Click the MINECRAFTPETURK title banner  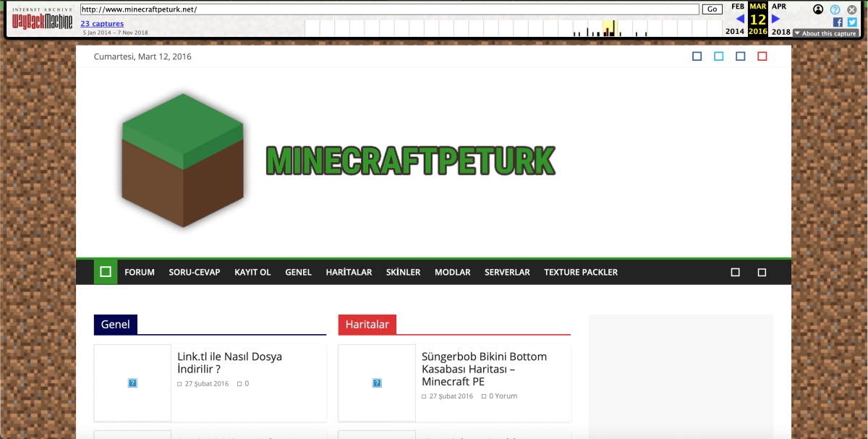pos(410,161)
